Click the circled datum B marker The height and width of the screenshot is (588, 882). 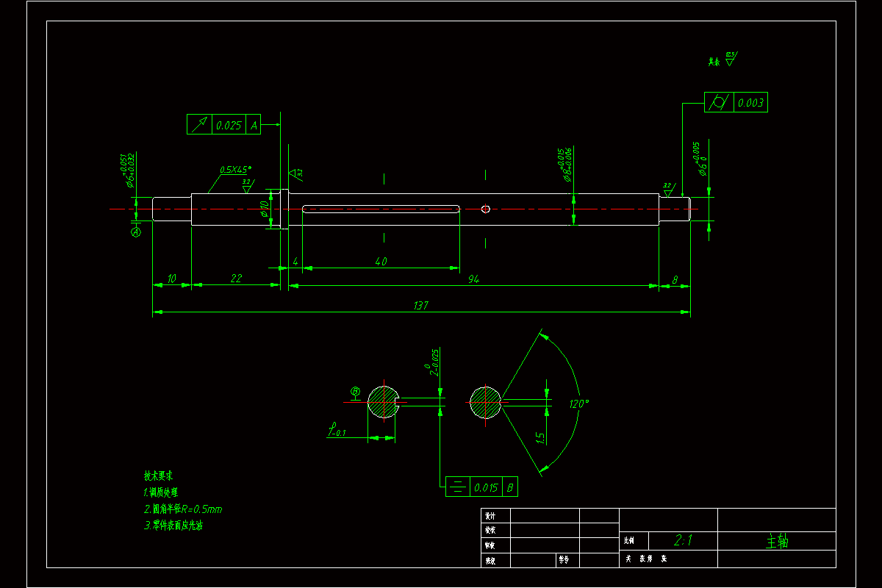[355, 392]
